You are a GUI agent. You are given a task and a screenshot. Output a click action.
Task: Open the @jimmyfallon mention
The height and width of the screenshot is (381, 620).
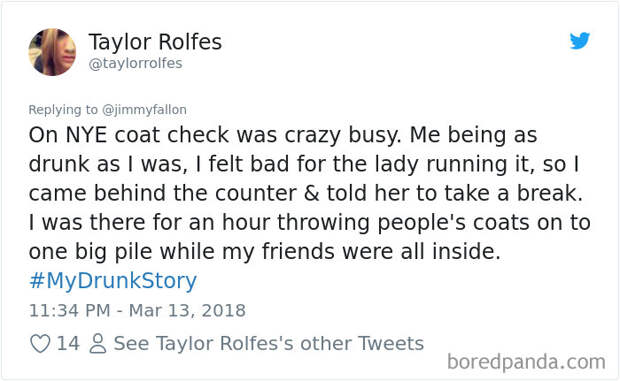pos(144,109)
